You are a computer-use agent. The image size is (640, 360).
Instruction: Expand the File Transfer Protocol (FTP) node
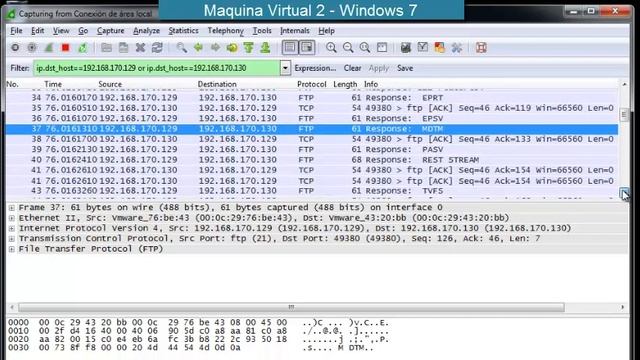pyautogui.click(x=12, y=249)
